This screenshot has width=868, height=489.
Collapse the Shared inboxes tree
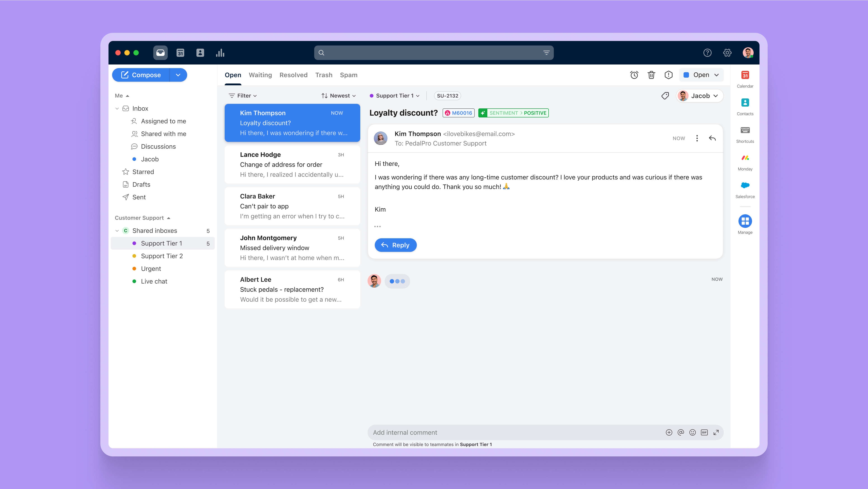pyautogui.click(x=117, y=231)
